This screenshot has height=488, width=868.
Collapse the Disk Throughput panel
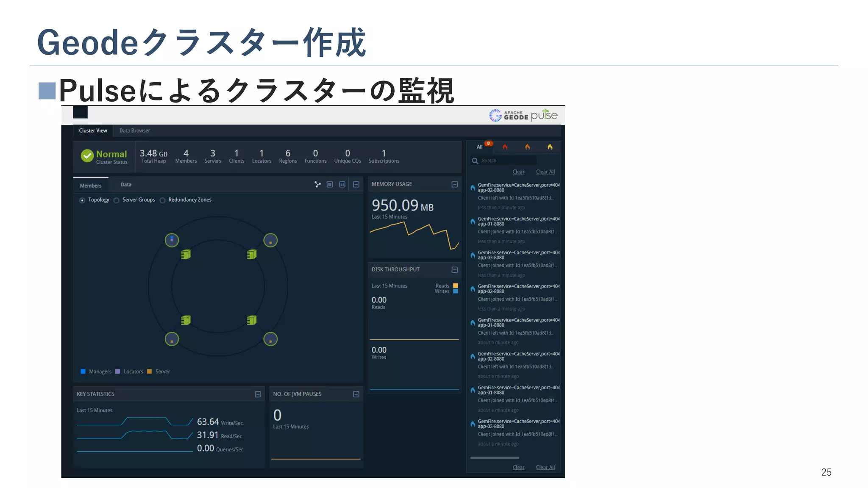[x=454, y=269]
